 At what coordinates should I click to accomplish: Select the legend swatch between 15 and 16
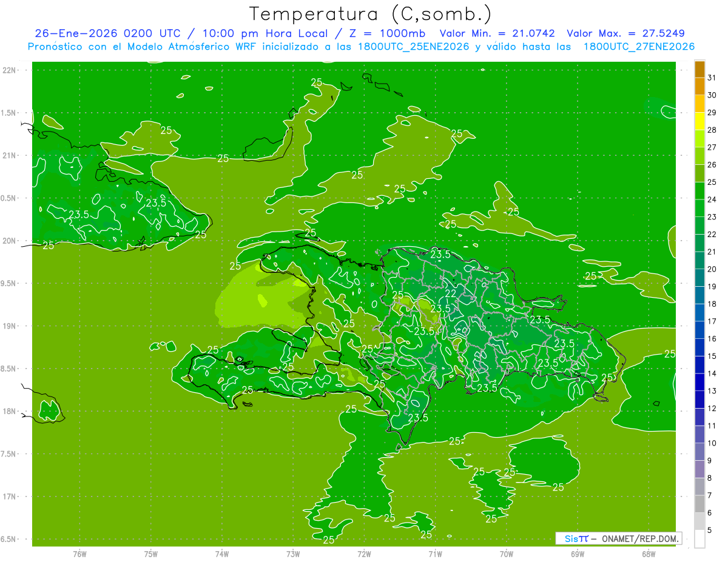[699, 347]
